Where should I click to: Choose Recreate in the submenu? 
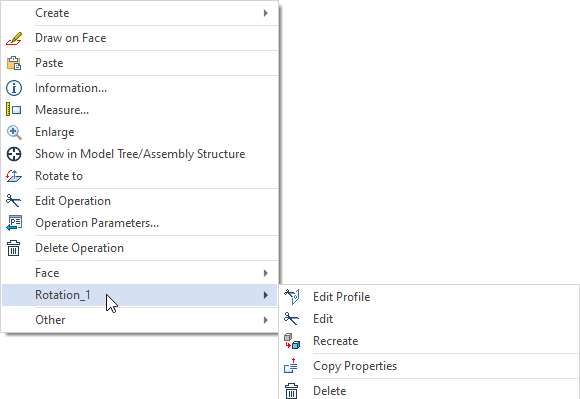pos(429,341)
